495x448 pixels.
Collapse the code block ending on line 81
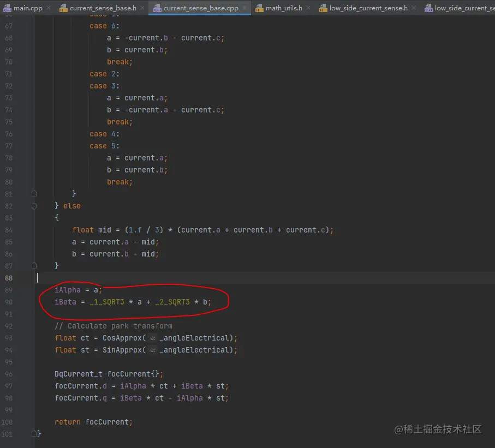click(x=34, y=194)
